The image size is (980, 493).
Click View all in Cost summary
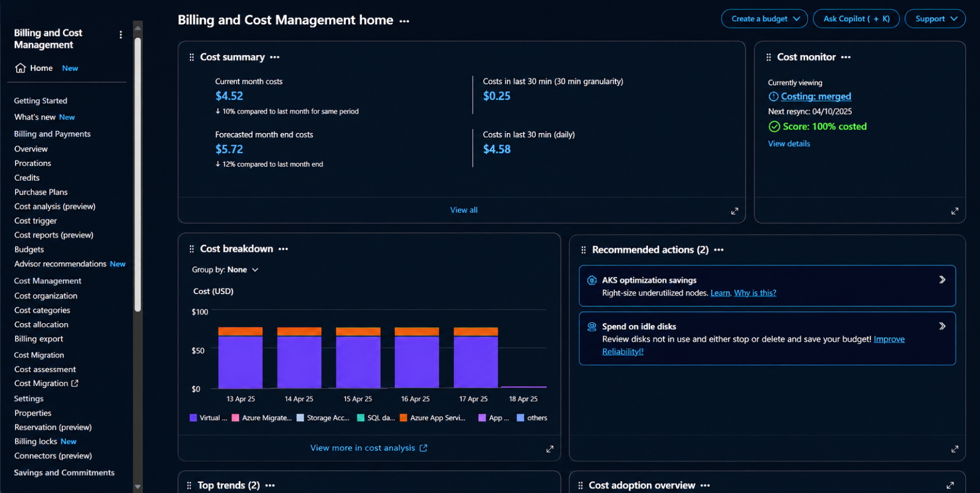coord(463,210)
